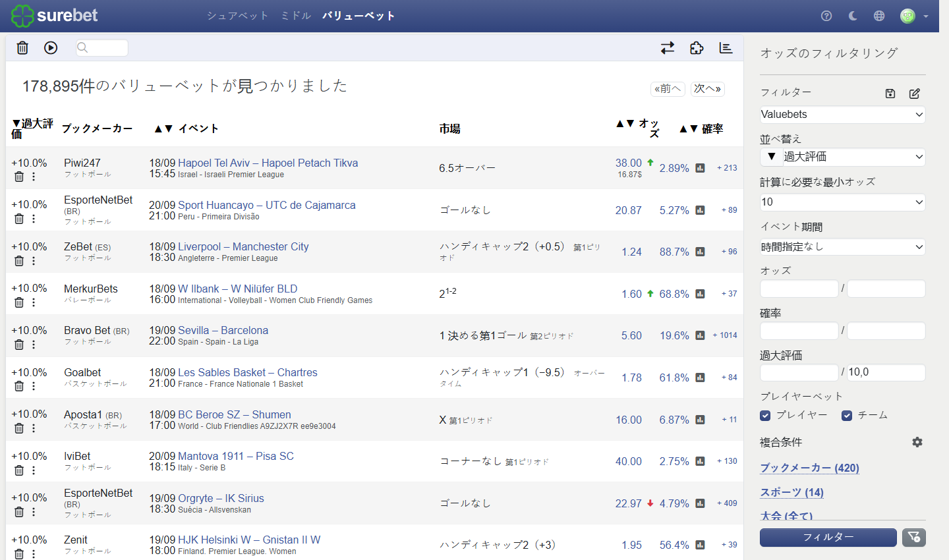Open the calculator icon for Mantova 1911 row
The height and width of the screenshot is (560, 949).
coord(700,462)
